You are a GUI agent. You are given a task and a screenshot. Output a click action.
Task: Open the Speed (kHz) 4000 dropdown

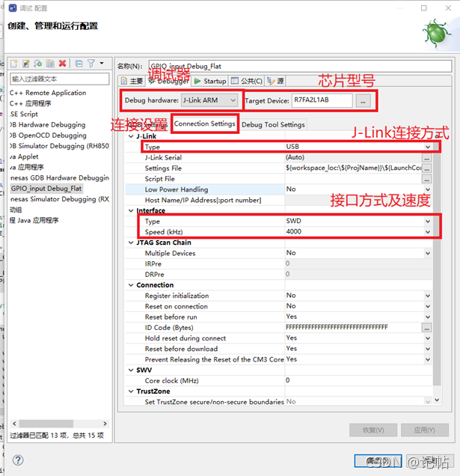(x=428, y=232)
